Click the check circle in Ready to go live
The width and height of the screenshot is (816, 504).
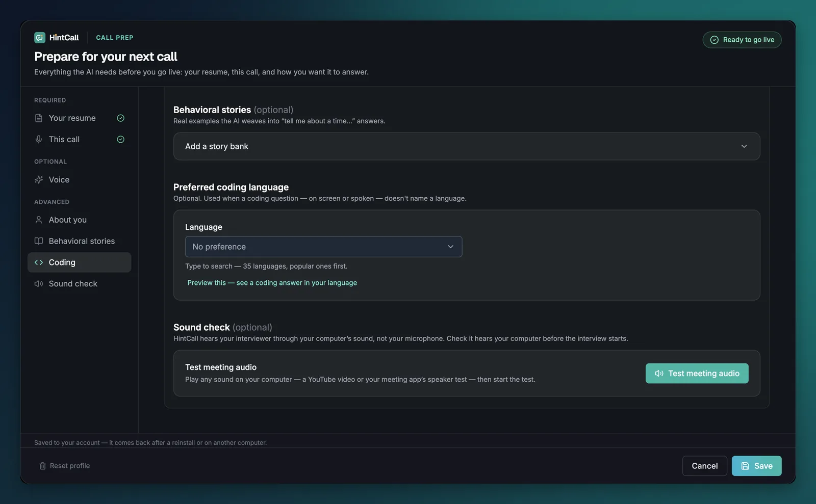pos(715,40)
